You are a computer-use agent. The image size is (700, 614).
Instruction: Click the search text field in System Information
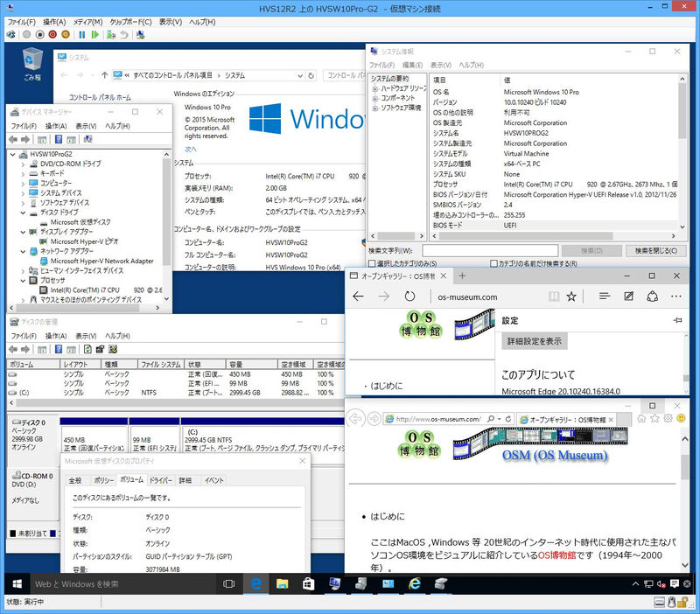click(x=490, y=251)
